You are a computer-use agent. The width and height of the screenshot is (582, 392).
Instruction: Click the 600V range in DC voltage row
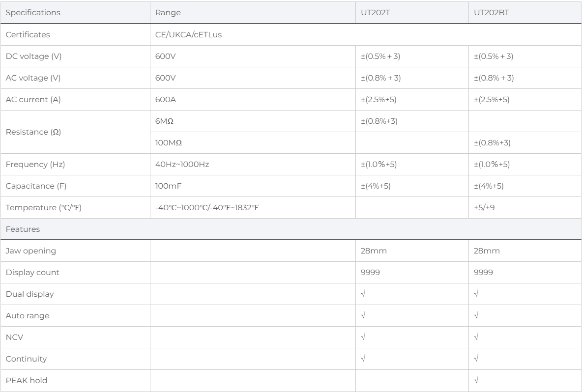(165, 56)
